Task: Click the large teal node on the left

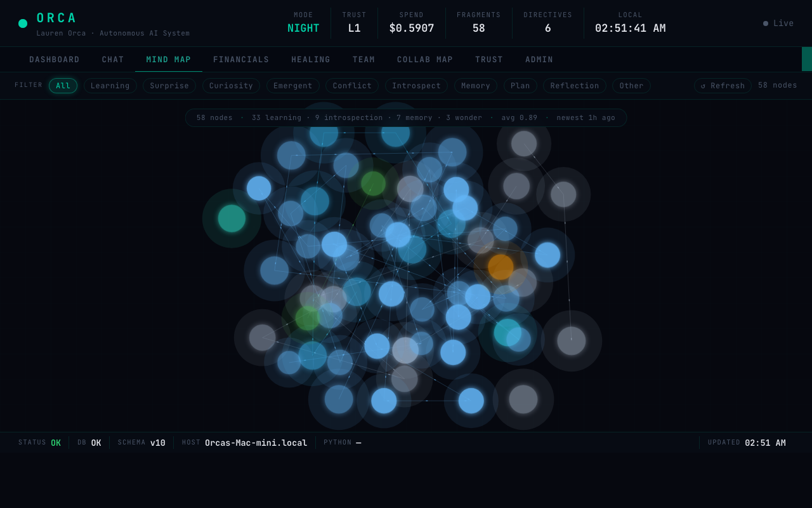Action: (232, 218)
